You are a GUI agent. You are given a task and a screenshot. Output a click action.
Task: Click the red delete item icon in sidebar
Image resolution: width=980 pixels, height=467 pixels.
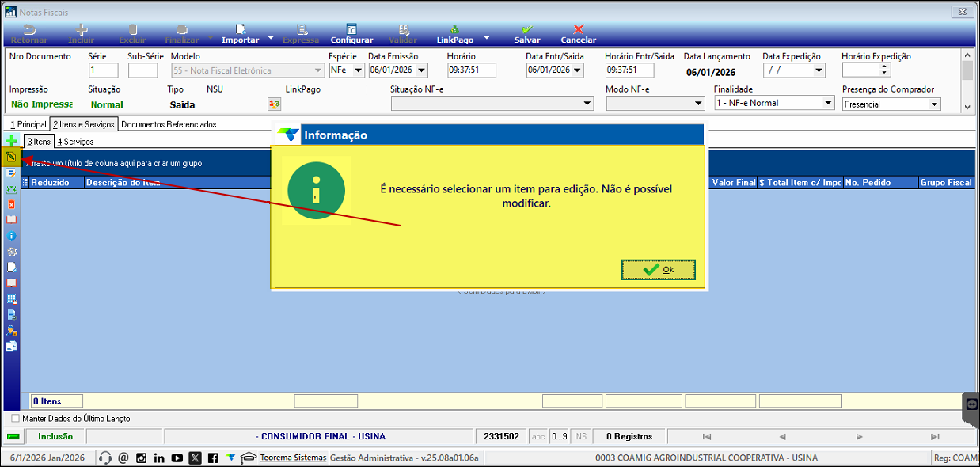(x=11, y=204)
